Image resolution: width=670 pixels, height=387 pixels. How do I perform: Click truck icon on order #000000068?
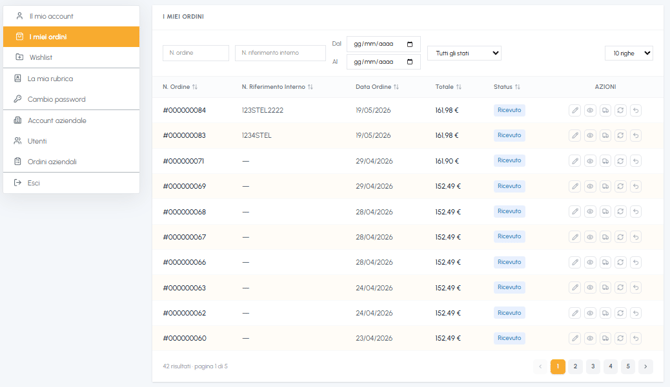[x=605, y=211]
